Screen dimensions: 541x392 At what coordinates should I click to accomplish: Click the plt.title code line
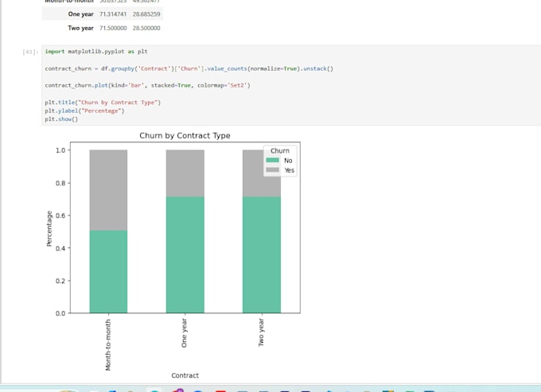(x=103, y=103)
